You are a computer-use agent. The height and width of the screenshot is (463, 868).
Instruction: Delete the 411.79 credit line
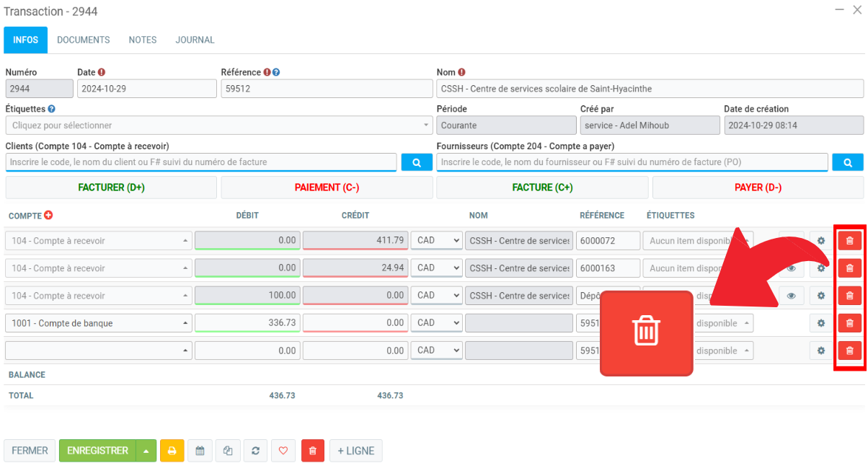(849, 241)
